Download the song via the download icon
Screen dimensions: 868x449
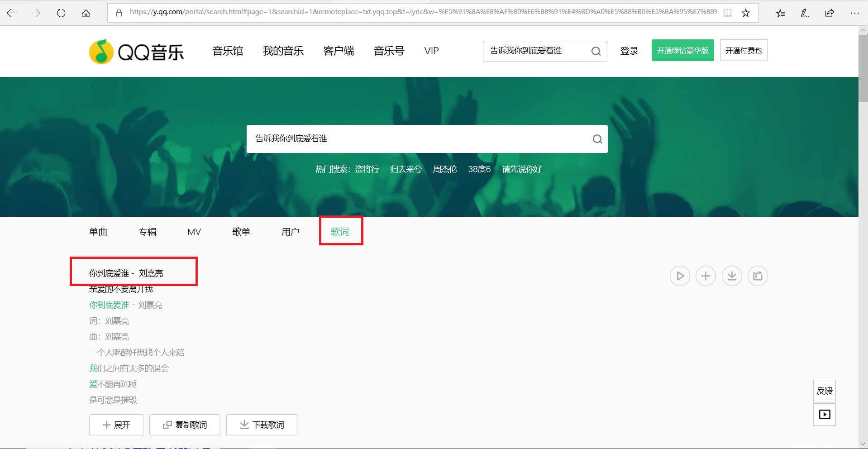(x=732, y=276)
